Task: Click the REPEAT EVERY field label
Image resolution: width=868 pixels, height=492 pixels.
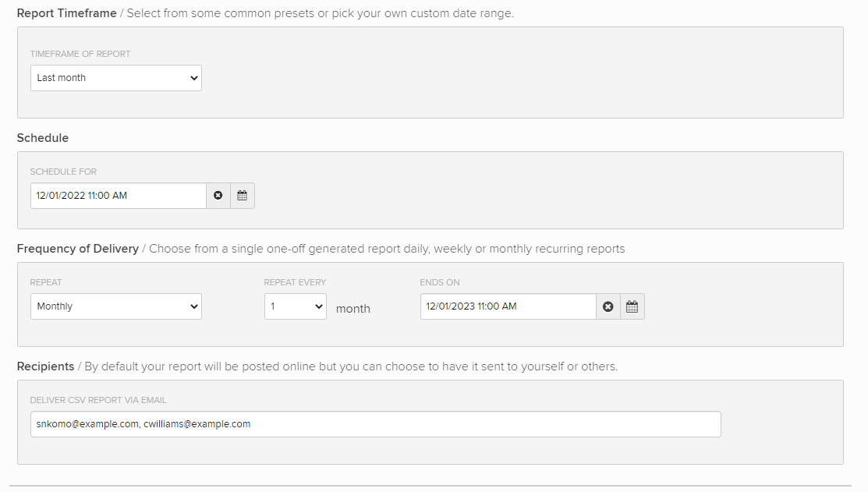Action: coord(295,282)
